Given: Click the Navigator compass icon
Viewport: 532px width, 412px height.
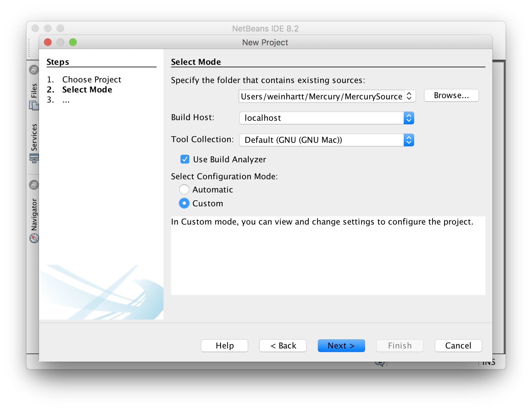Looking at the screenshot, I should click(34, 238).
